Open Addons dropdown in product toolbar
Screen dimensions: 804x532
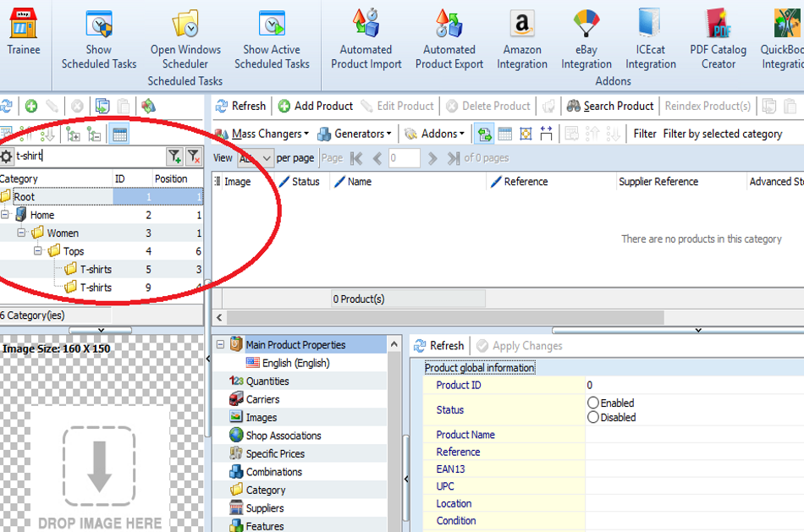434,134
